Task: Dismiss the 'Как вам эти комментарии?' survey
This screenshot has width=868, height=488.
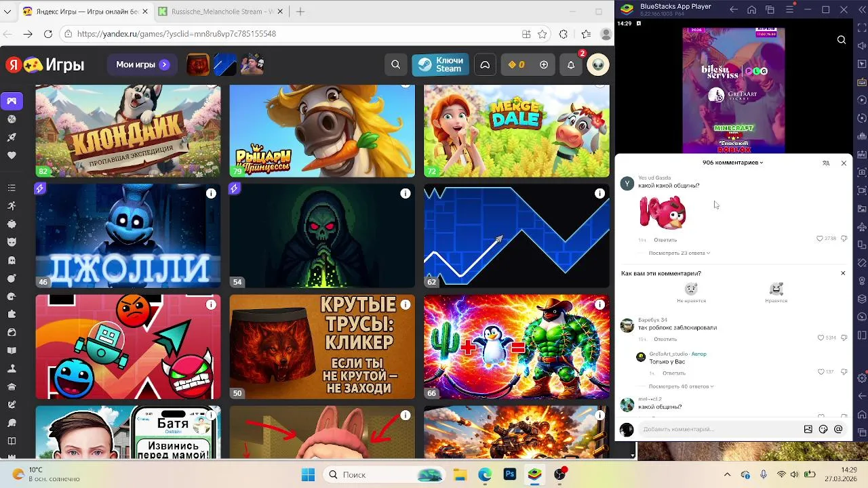Action: 843,273
